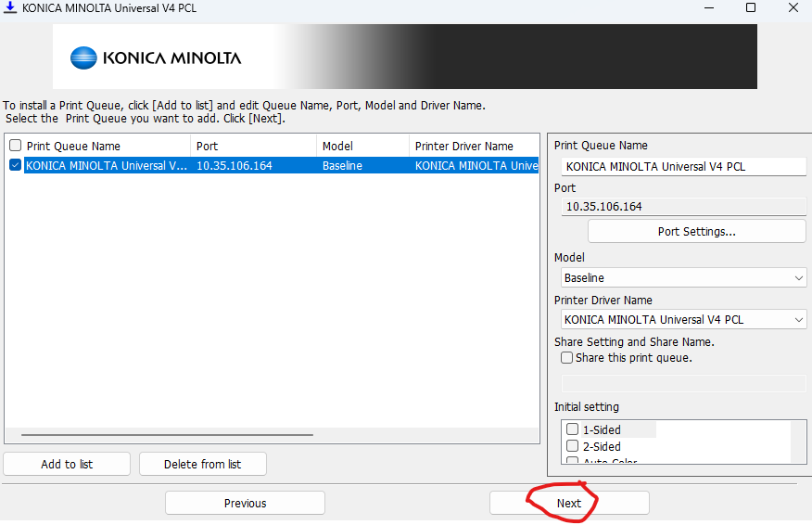
Task: Expand the Printer Driver Name dropdown
Action: 684,319
